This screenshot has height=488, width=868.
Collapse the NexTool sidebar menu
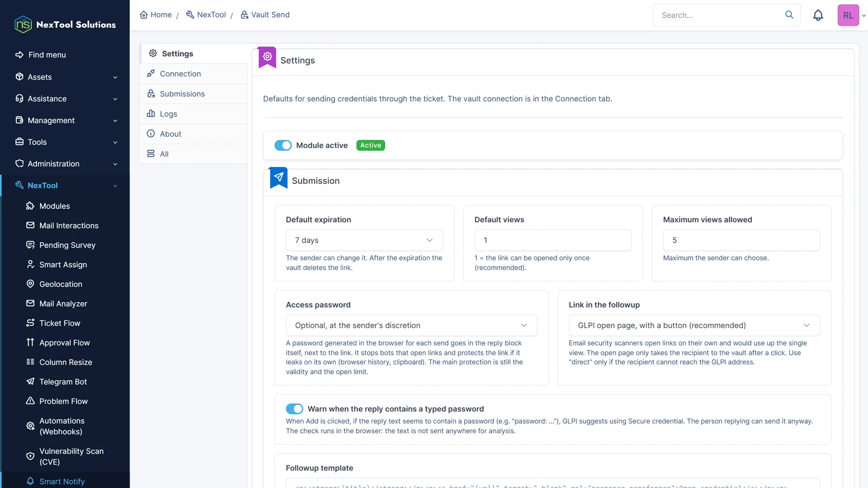pyautogui.click(x=65, y=185)
